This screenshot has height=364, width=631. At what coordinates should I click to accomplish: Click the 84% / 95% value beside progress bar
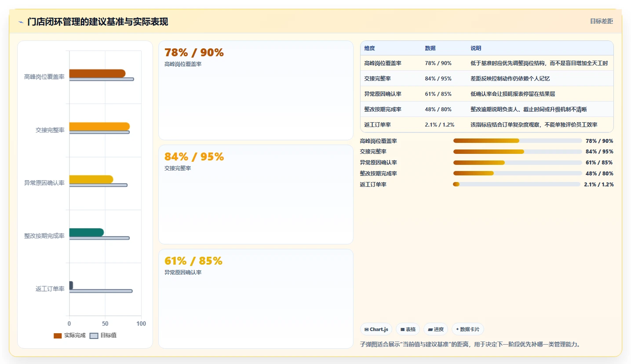(599, 152)
